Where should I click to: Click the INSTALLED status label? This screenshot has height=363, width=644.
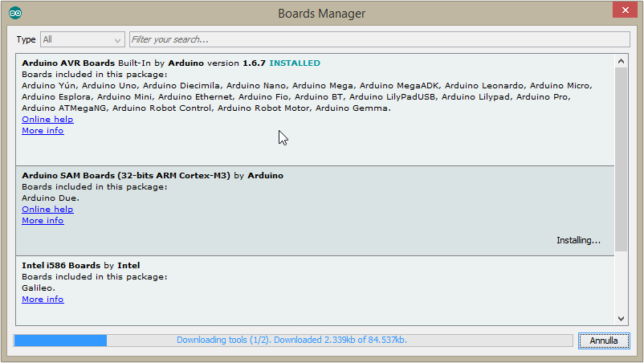click(x=295, y=63)
